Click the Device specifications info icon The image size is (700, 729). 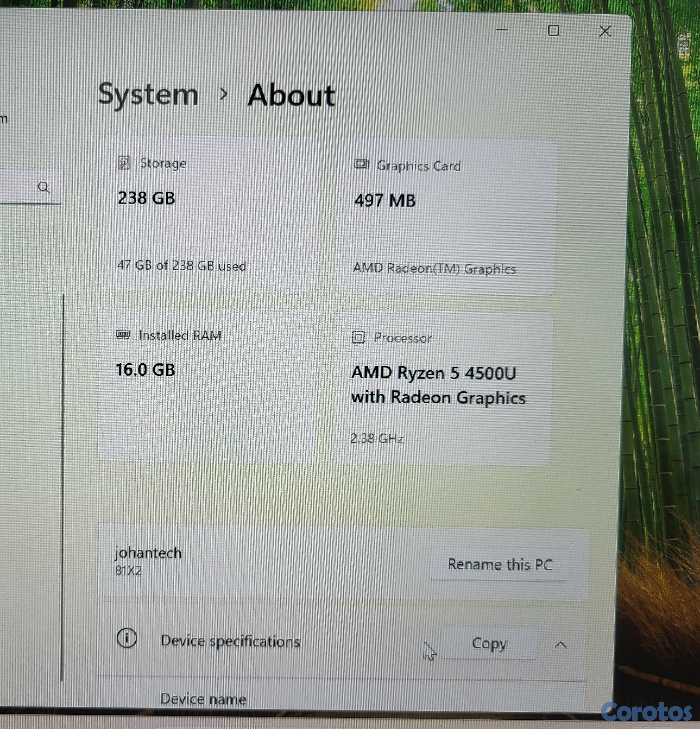(x=127, y=638)
